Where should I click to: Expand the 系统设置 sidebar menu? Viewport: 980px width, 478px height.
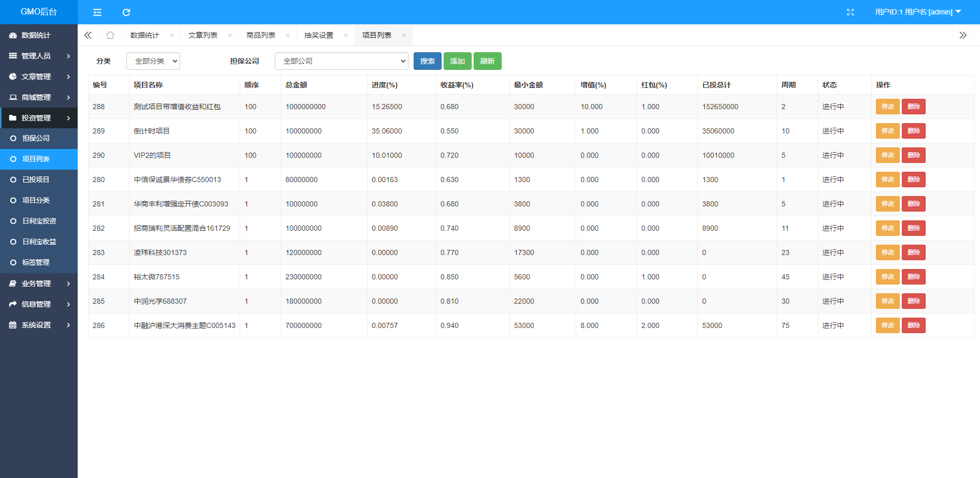pos(39,325)
